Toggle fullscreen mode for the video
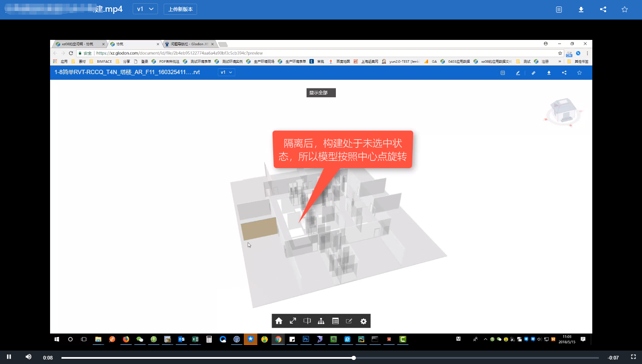The height and width of the screenshot is (364, 642). tap(633, 357)
